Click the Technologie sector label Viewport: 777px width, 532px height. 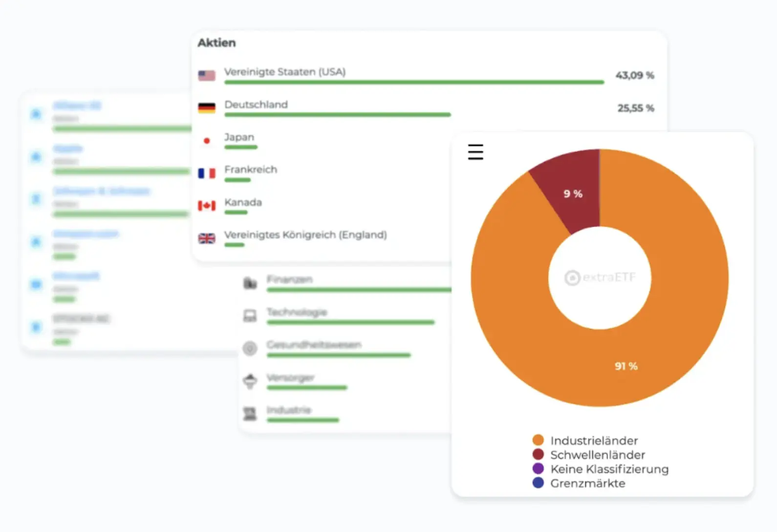[x=297, y=312]
